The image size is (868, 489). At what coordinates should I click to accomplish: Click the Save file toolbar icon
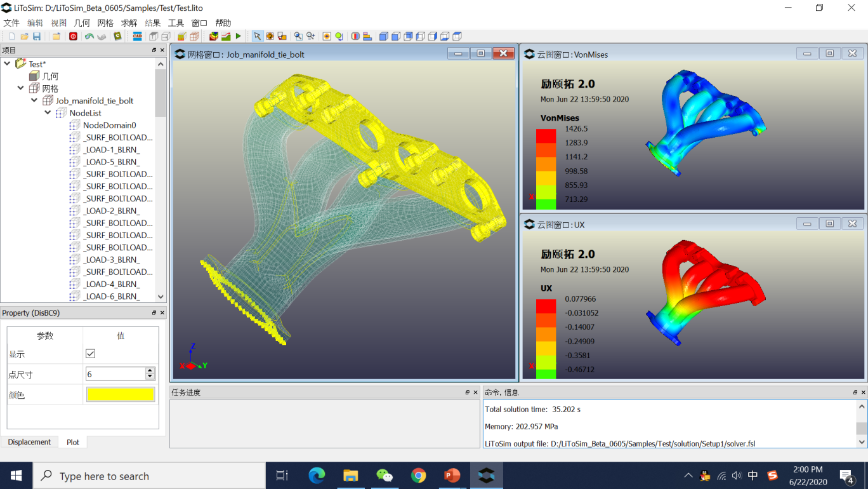click(x=37, y=36)
